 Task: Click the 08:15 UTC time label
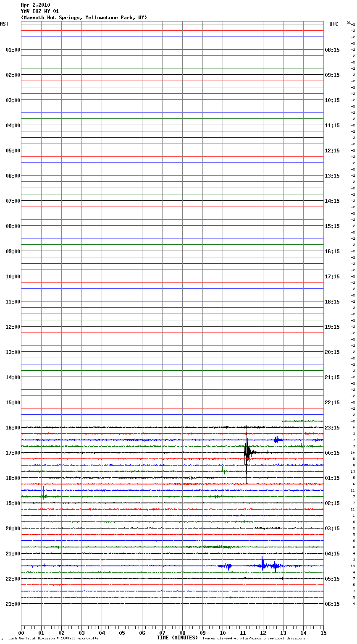click(332, 50)
